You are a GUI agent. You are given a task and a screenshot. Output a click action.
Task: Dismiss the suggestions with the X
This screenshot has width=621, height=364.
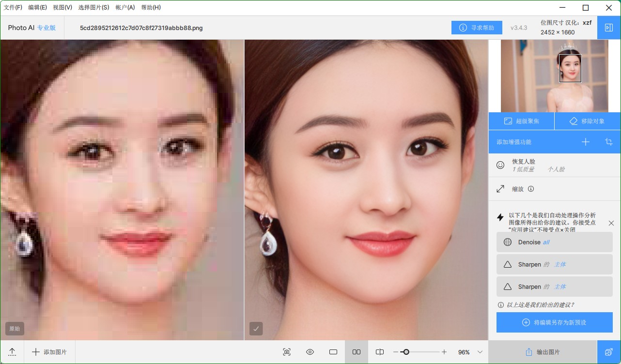click(611, 223)
